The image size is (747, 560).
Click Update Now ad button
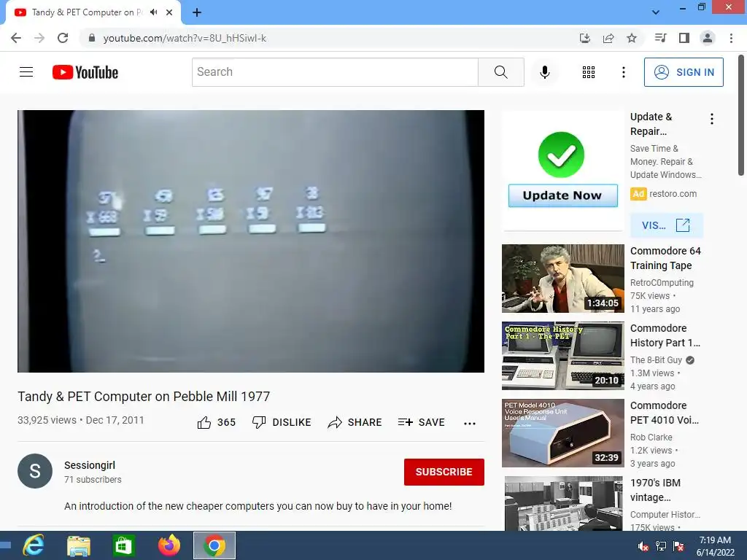[x=562, y=195]
